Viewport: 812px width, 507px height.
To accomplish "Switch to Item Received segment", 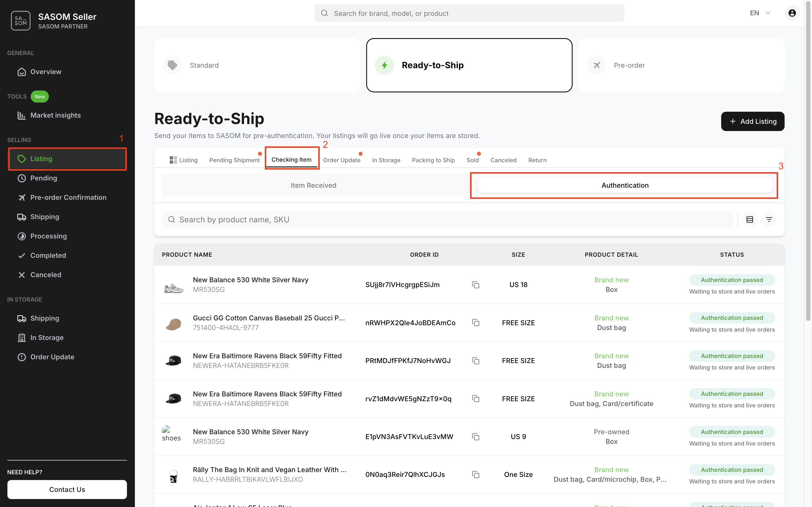I will click(313, 186).
